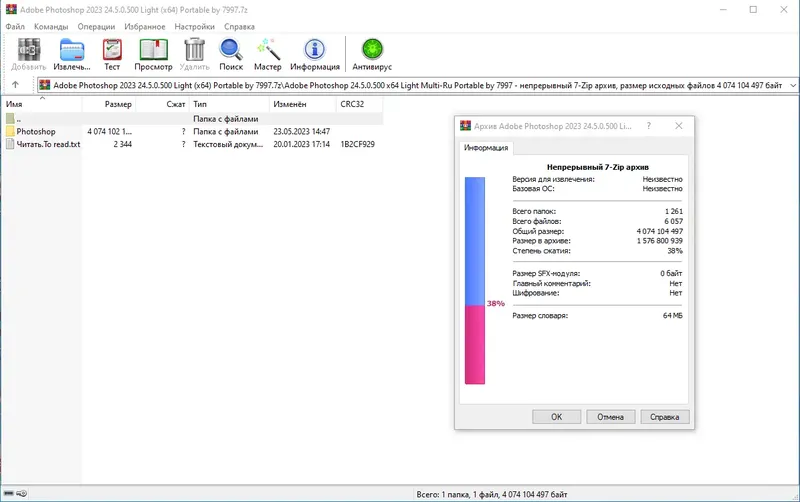The width and height of the screenshot is (800, 502).
Task: Click the blue part of compression bar
Action: click(x=474, y=241)
